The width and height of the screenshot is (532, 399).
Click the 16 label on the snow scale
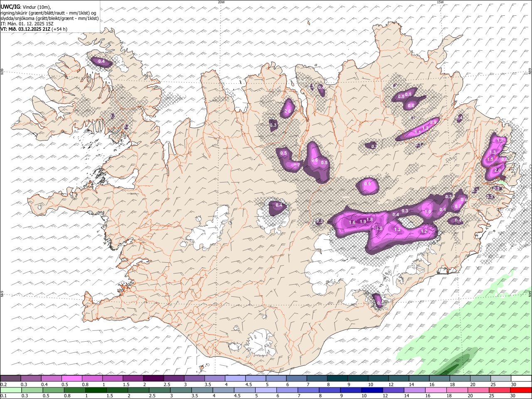tap(432, 384)
